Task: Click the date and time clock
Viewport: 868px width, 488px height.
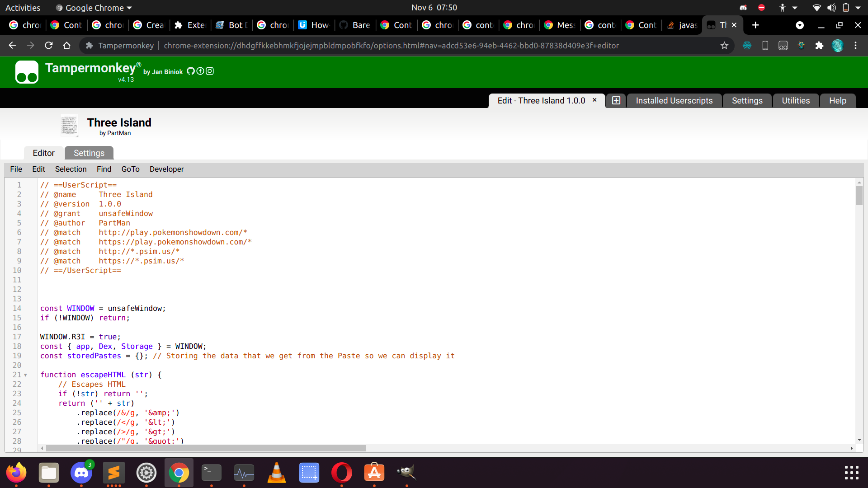Action: click(434, 8)
